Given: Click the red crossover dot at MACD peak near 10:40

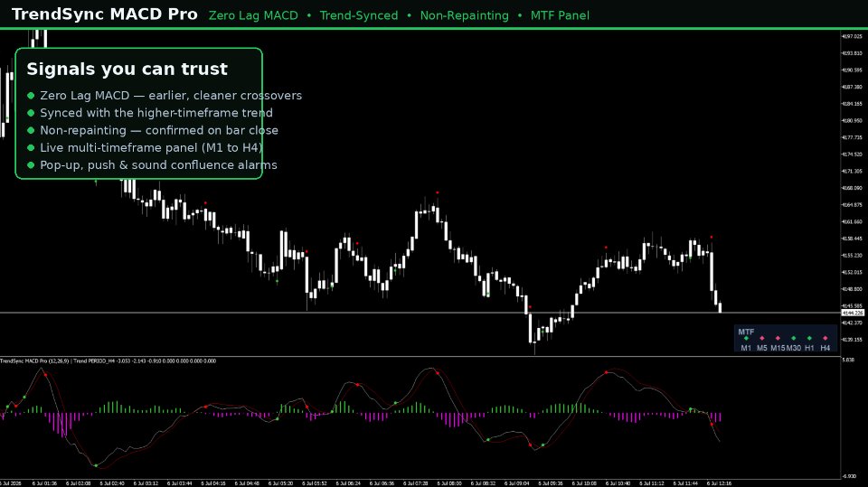Looking at the screenshot, I should coord(606,372).
